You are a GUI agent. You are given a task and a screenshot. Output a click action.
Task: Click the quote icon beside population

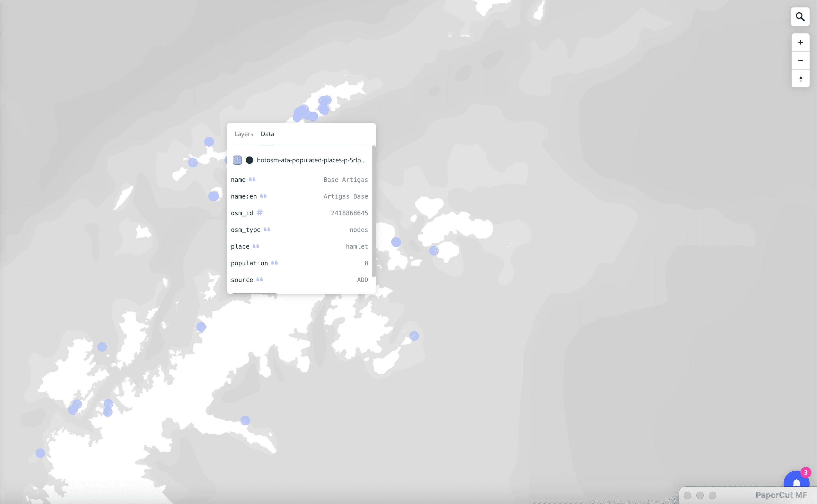pyautogui.click(x=274, y=263)
